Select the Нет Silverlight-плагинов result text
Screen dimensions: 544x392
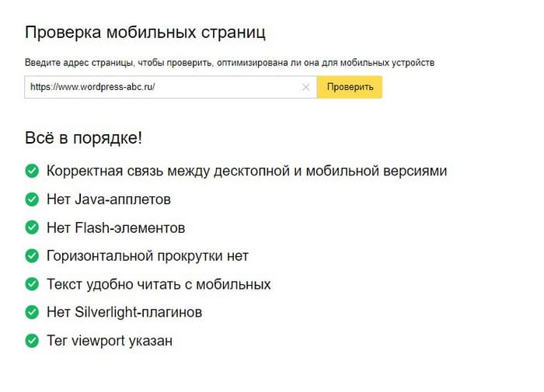124,312
